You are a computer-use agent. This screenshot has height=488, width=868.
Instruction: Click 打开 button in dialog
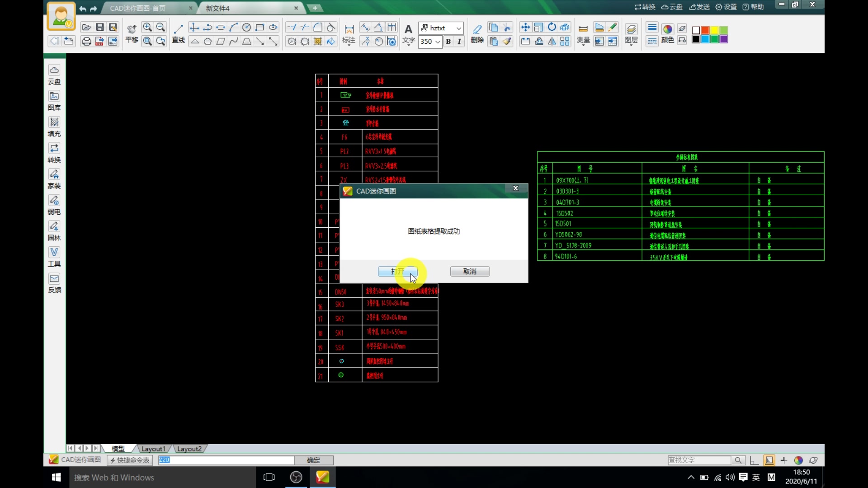coord(397,272)
